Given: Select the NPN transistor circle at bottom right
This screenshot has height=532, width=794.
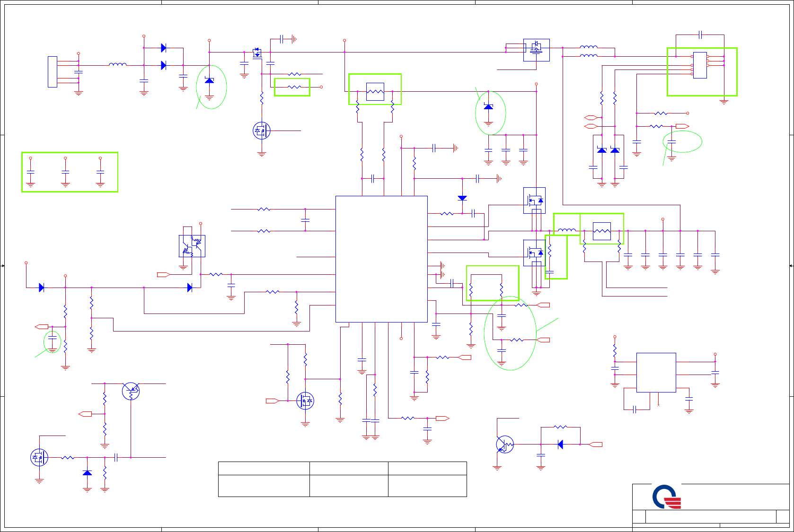Looking at the screenshot, I should pos(505,445).
